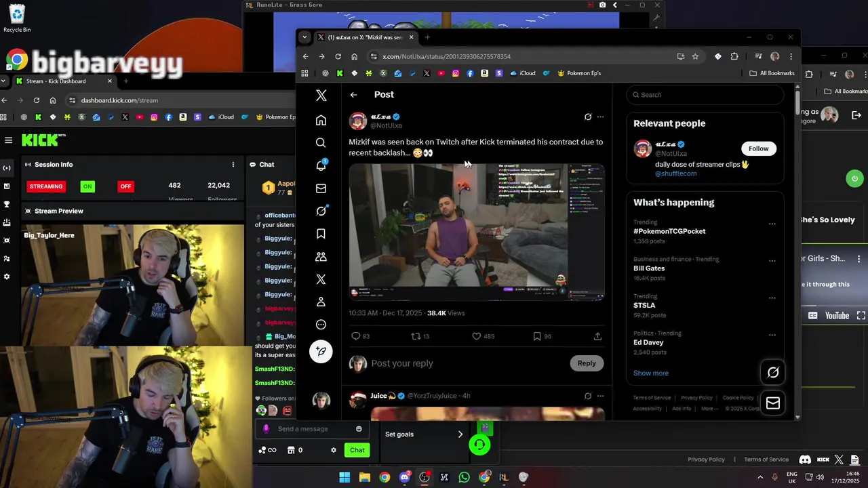Open Grok icon in X sidebar
The height and width of the screenshot is (488, 868).
[321, 211]
